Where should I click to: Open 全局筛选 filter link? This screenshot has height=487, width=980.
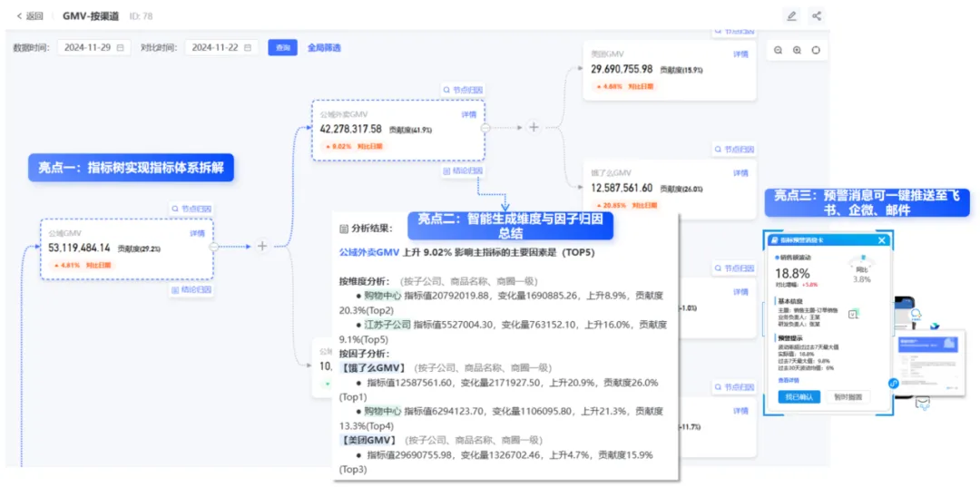(324, 47)
